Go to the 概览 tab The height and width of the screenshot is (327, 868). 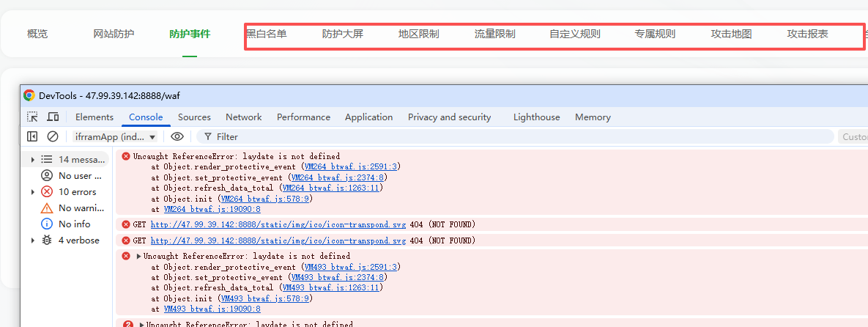click(x=37, y=34)
